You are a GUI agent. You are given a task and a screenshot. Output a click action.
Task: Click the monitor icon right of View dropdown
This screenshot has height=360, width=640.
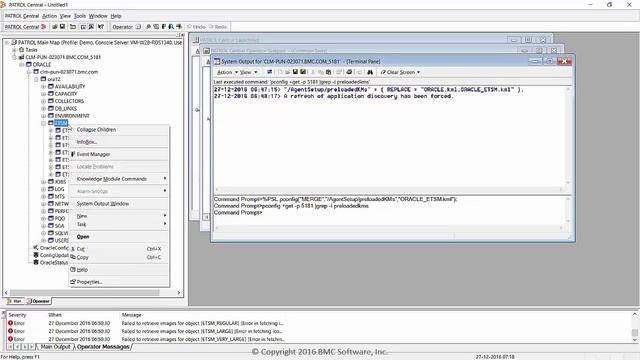click(x=269, y=72)
